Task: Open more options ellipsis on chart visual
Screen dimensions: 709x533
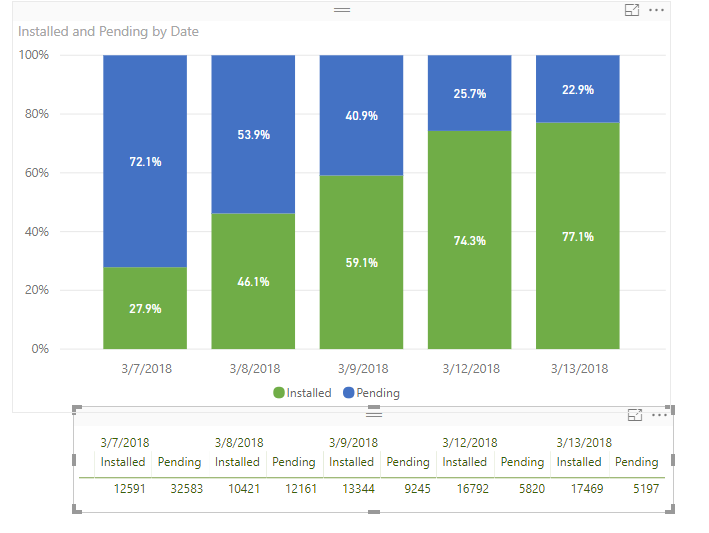Action: click(656, 10)
